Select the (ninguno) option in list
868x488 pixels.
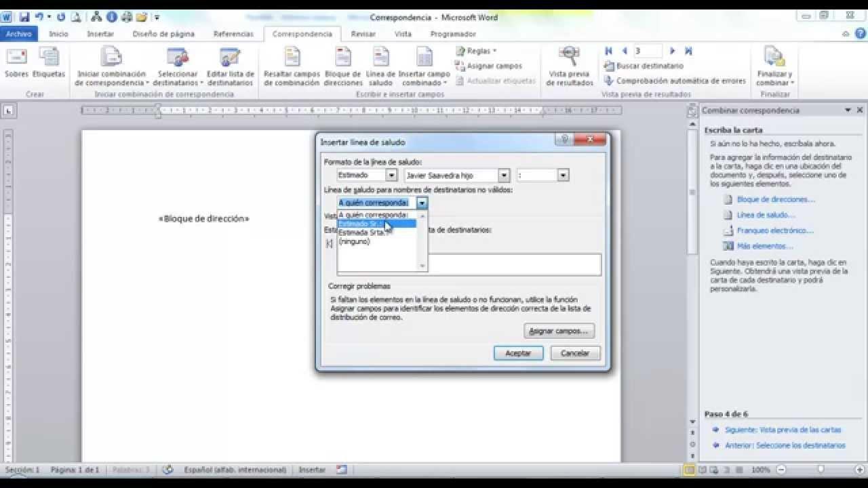click(x=355, y=241)
